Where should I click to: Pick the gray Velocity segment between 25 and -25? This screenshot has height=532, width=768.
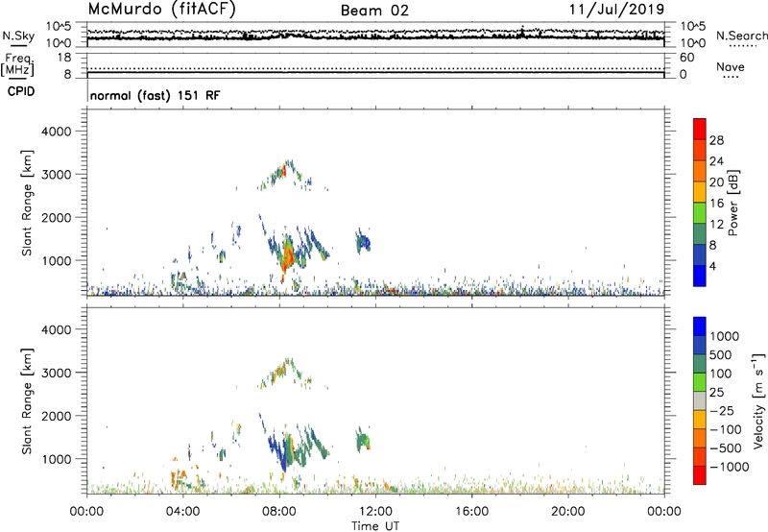[700, 401]
